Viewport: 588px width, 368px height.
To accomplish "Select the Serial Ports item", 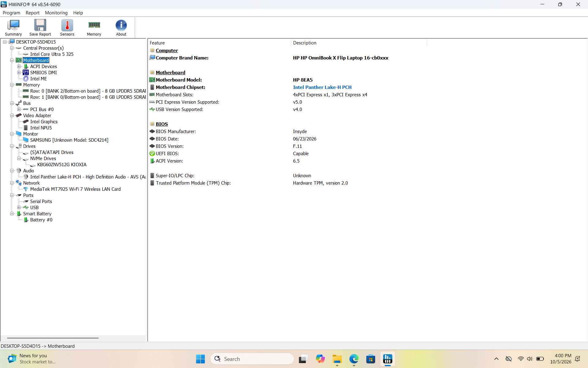I will [41, 201].
